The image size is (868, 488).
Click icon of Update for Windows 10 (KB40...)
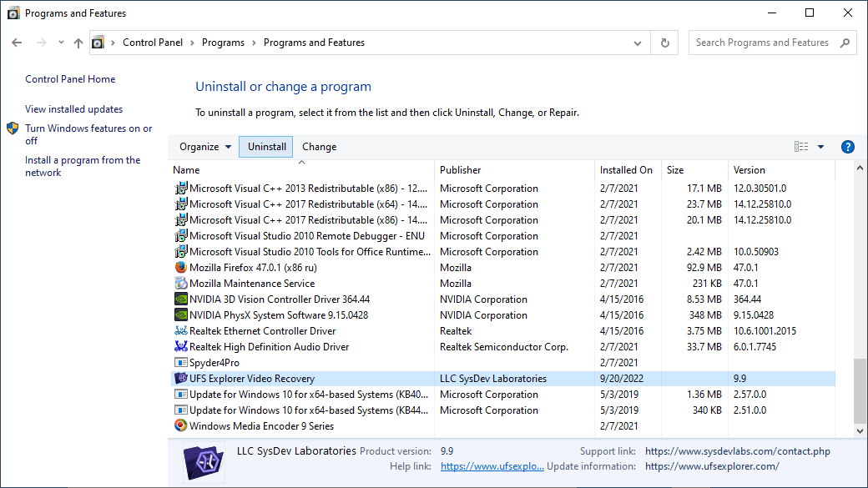coord(180,395)
